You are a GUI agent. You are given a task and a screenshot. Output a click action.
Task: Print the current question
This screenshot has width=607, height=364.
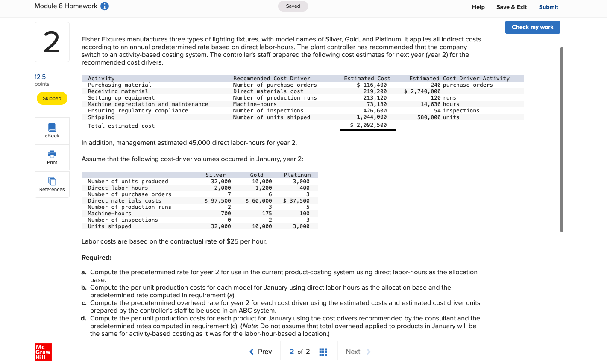coord(52,157)
